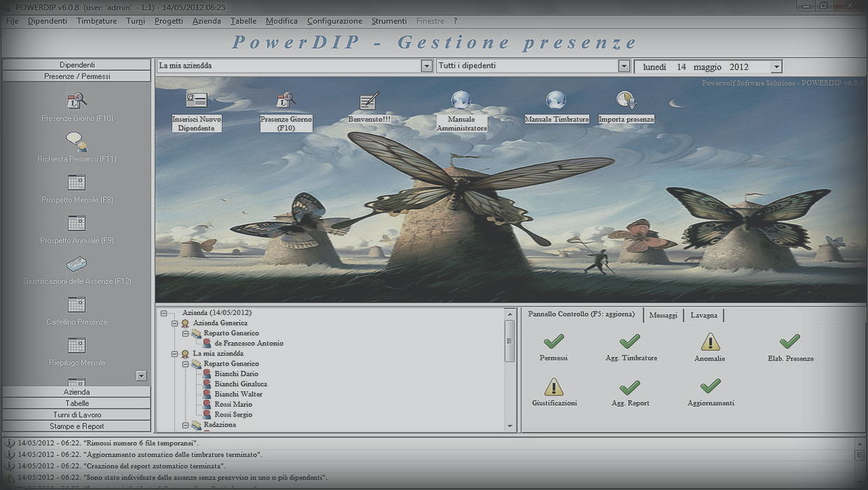Image resolution: width=868 pixels, height=490 pixels.
Task: Open Cartellino Presenze sidebar icon
Action: [x=77, y=304]
